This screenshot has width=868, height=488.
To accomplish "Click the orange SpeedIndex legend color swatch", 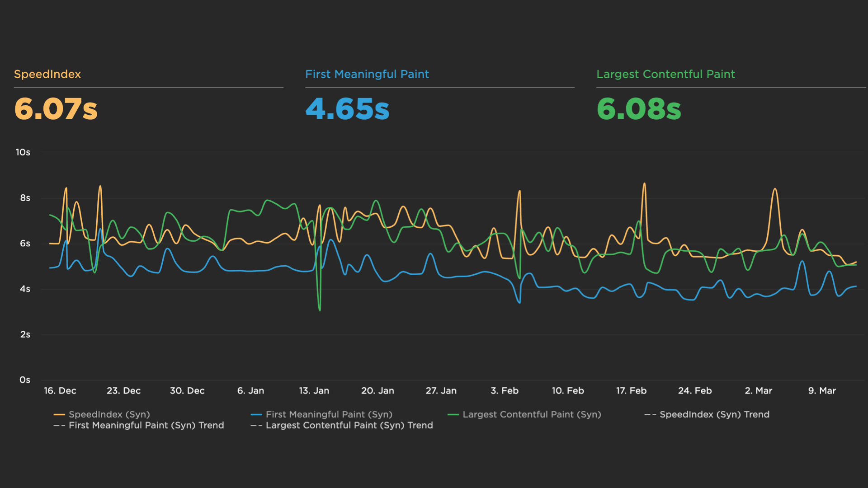I will click(59, 414).
